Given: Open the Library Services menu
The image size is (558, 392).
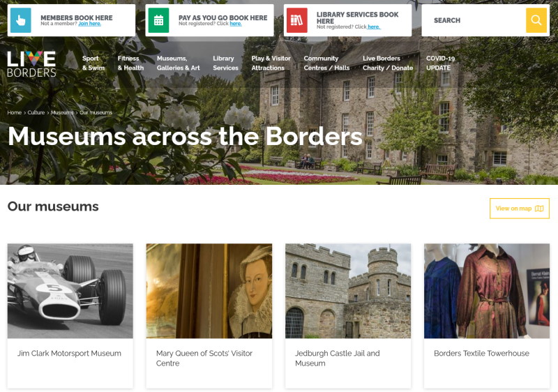Looking at the screenshot, I should click(225, 63).
